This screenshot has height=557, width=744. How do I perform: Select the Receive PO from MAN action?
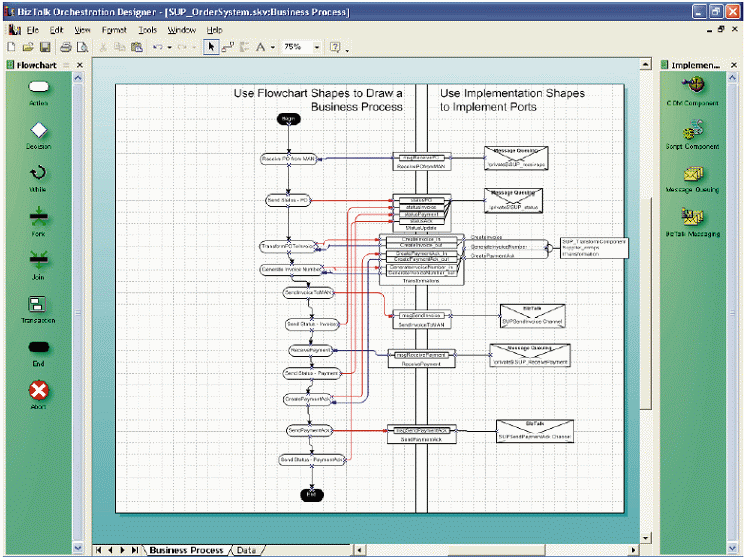(288, 159)
